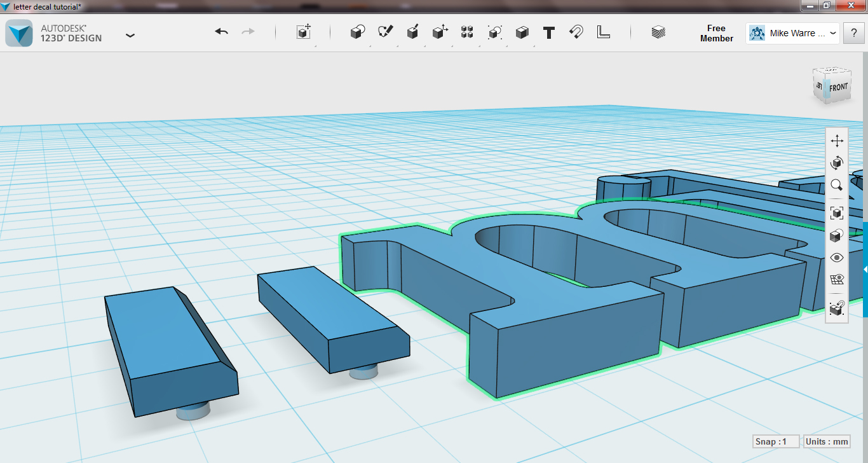Open the Modify tool
Screen dimensions: 868x463
[x=440, y=32]
